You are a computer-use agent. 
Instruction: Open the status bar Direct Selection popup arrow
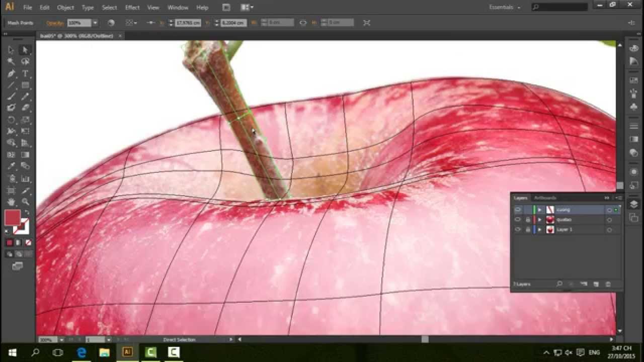(x=231, y=340)
